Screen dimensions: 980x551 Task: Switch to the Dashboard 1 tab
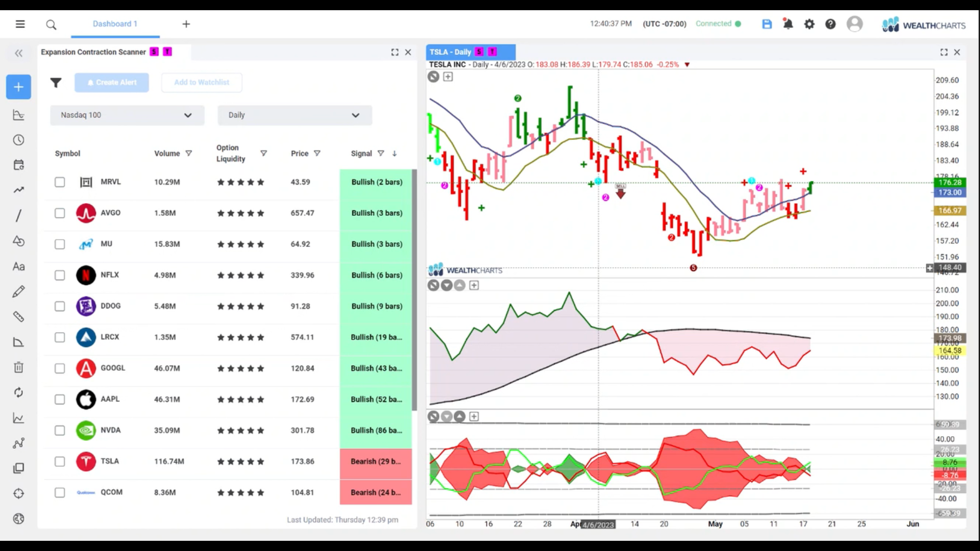[115, 24]
